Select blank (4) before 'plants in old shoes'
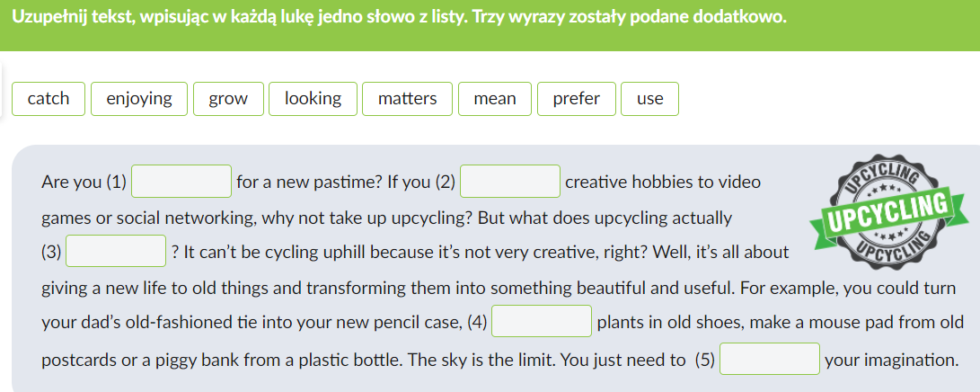Viewport: 980px width, 392px height. point(542,322)
